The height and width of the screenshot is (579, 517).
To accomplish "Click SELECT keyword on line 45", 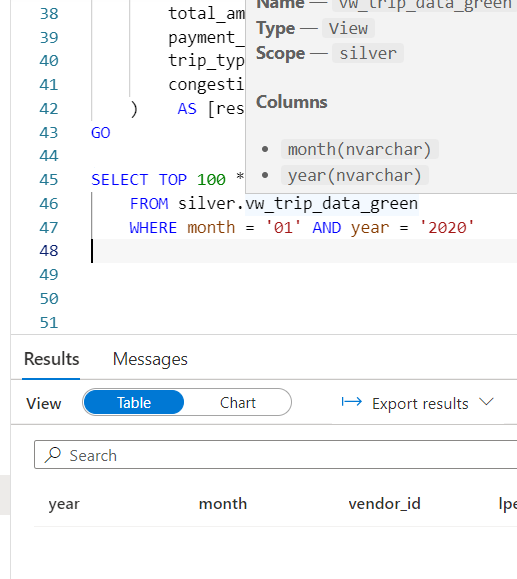I will 120,180.
